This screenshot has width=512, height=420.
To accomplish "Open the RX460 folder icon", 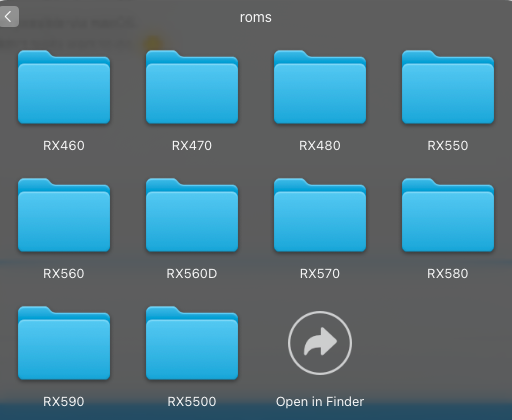I will (64, 87).
